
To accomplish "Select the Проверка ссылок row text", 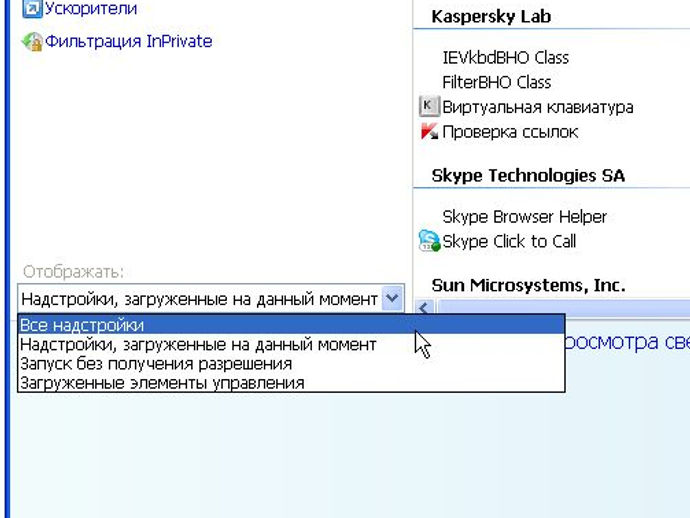I will click(x=510, y=132).
